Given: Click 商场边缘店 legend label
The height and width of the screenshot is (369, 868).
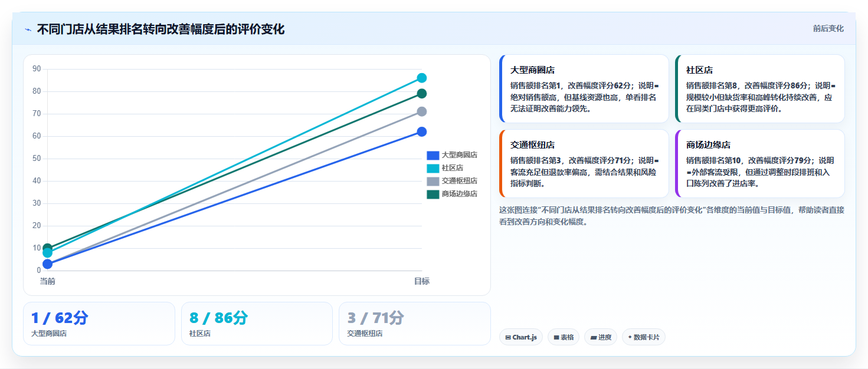Looking at the screenshot, I should point(459,194).
